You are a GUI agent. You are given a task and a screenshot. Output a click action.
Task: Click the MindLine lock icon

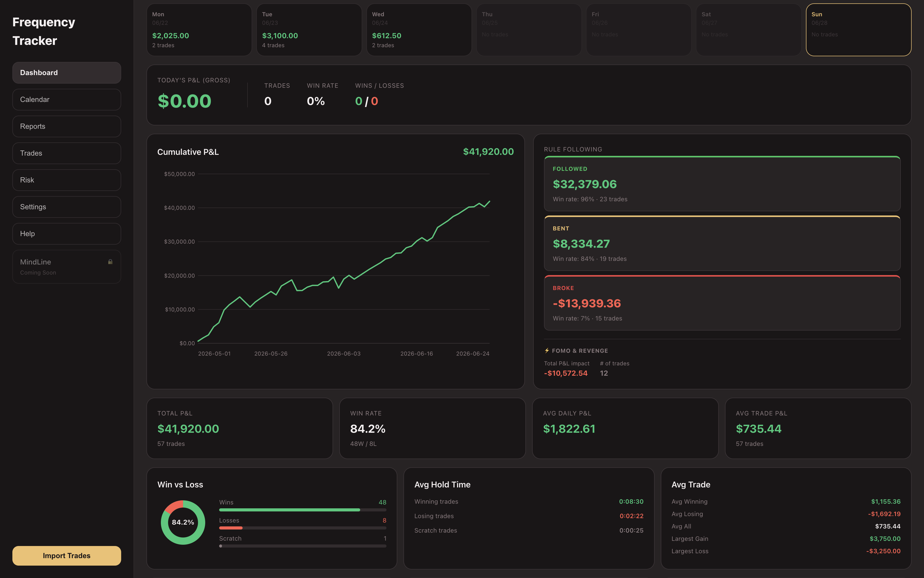[110, 262]
